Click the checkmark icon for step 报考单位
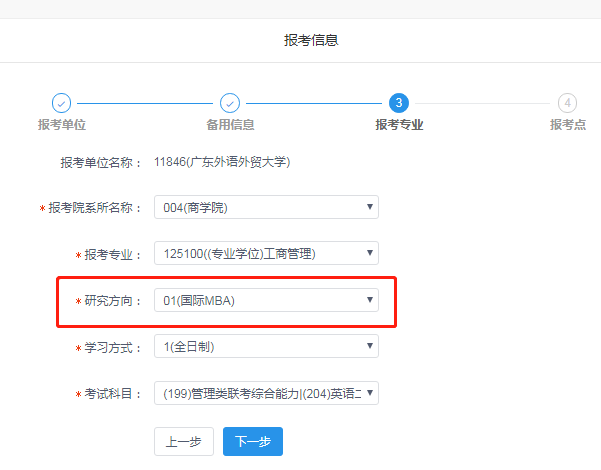Viewport: 601px width, 470px height. 61,103
